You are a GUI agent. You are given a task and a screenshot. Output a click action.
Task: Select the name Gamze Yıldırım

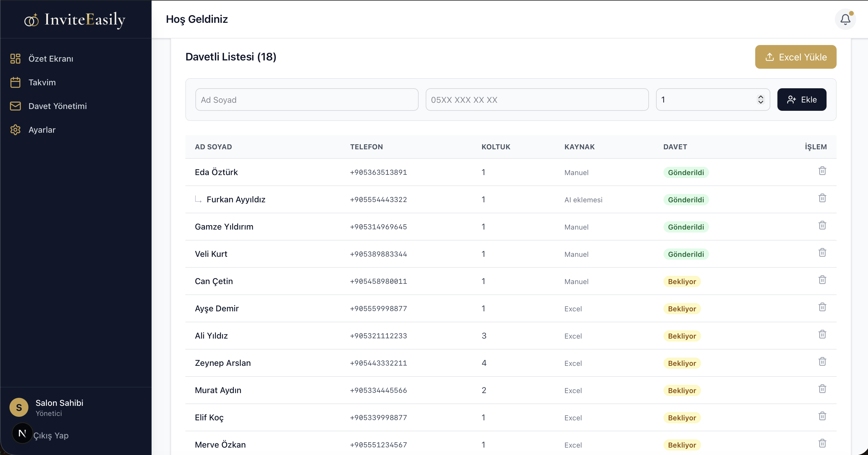click(x=224, y=227)
